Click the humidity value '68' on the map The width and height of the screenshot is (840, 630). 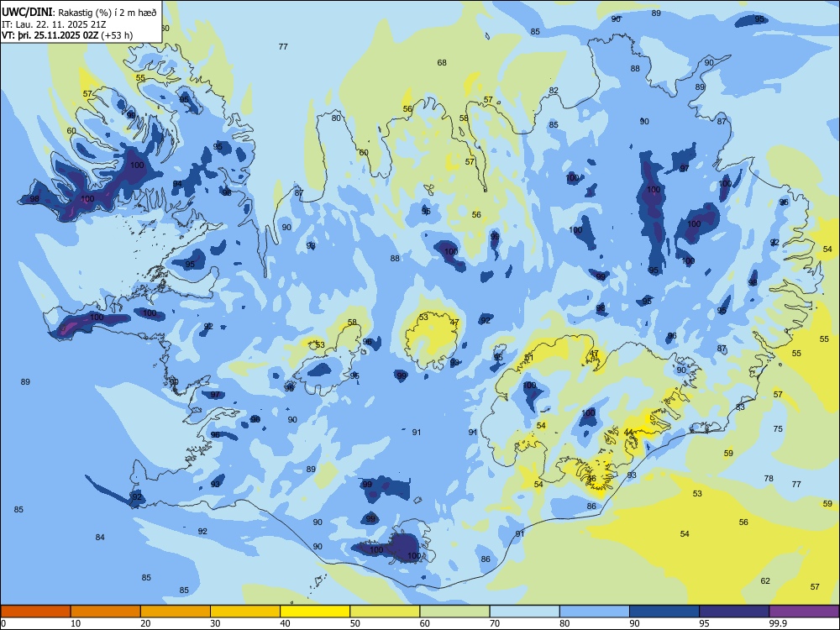(442, 63)
